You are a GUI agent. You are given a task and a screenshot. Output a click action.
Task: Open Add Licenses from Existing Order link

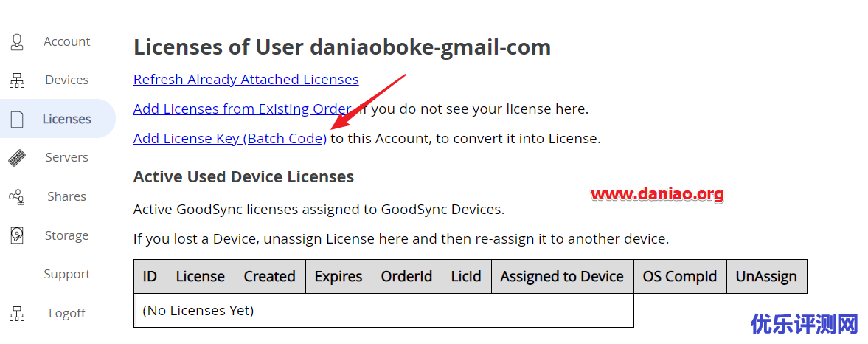click(243, 109)
